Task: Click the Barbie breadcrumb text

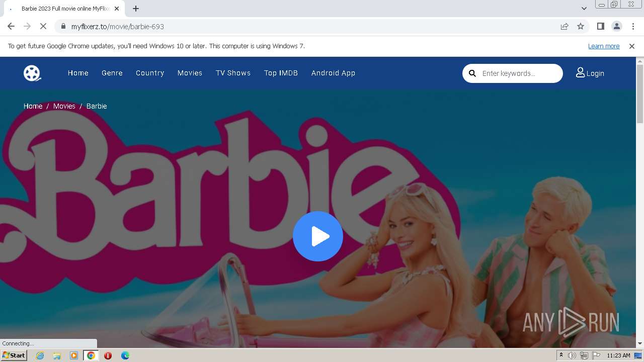Action: [97, 106]
